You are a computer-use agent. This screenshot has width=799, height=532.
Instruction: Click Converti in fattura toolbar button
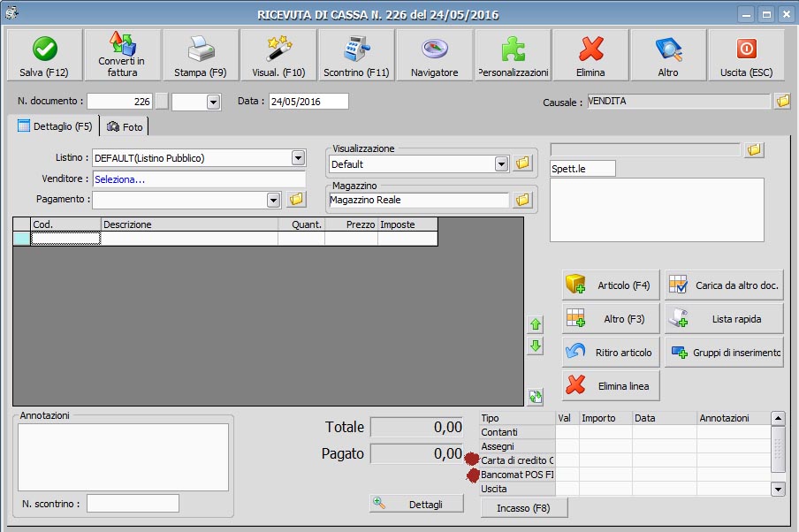122,55
